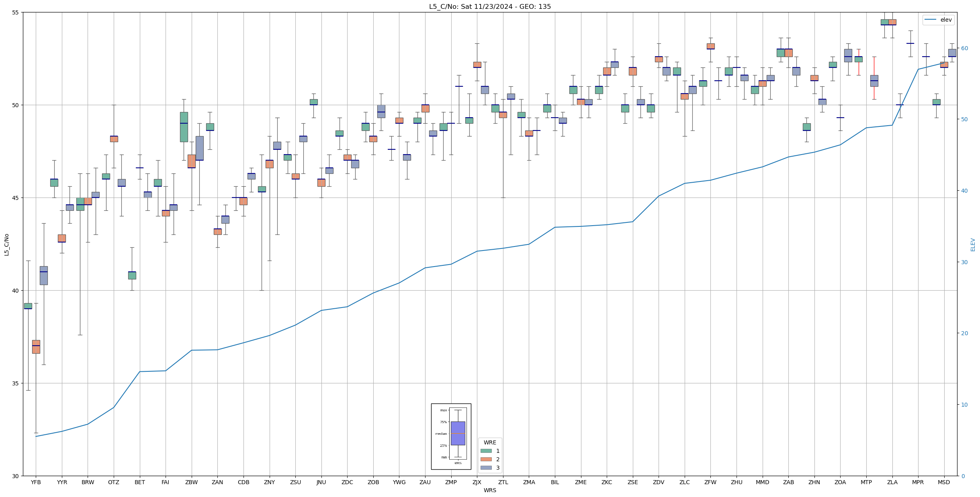
Task: Click the WRS x-axis title
Action: pos(490,490)
